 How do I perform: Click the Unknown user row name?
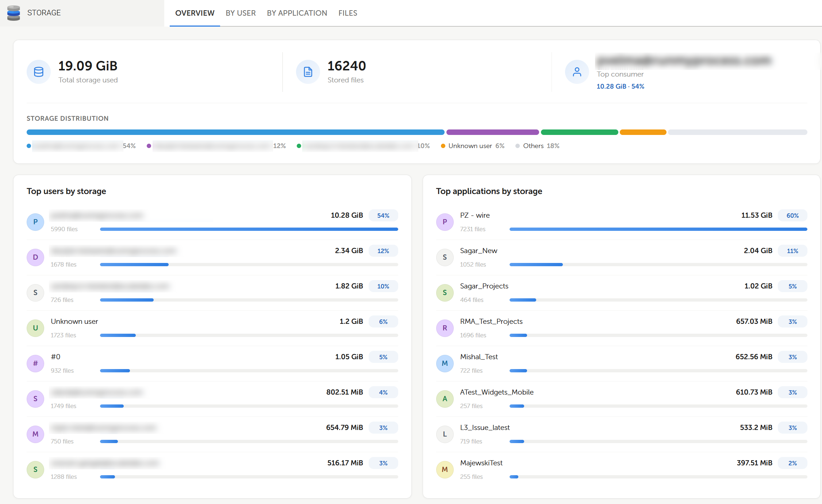coord(74,321)
